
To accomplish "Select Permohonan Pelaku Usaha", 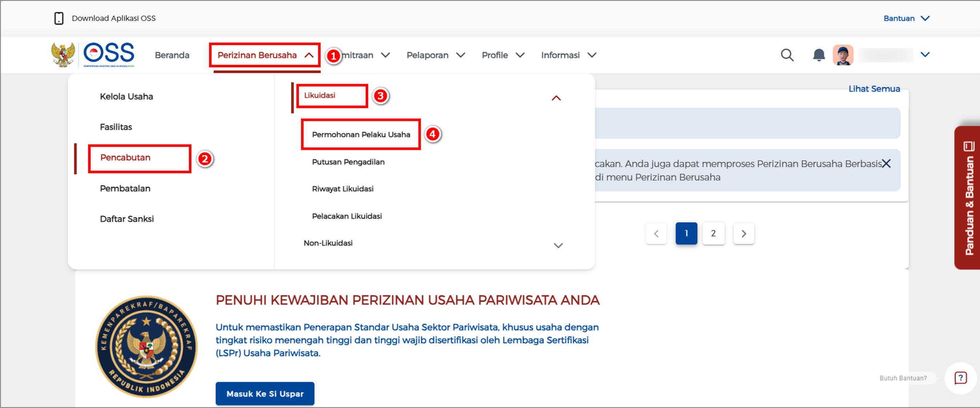I will pyautogui.click(x=361, y=134).
